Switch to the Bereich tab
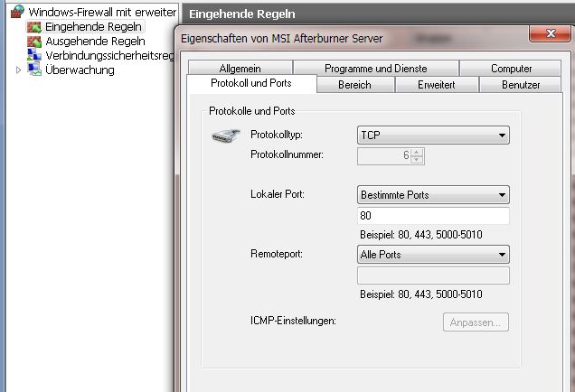 (x=354, y=85)
